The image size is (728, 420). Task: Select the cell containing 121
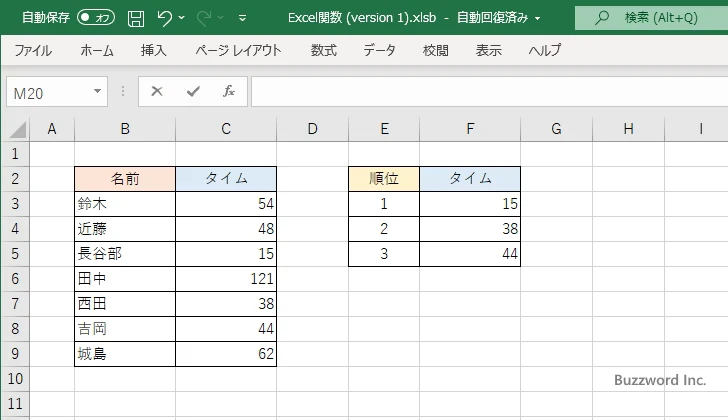pyautogui.click(x=226, y=279)
